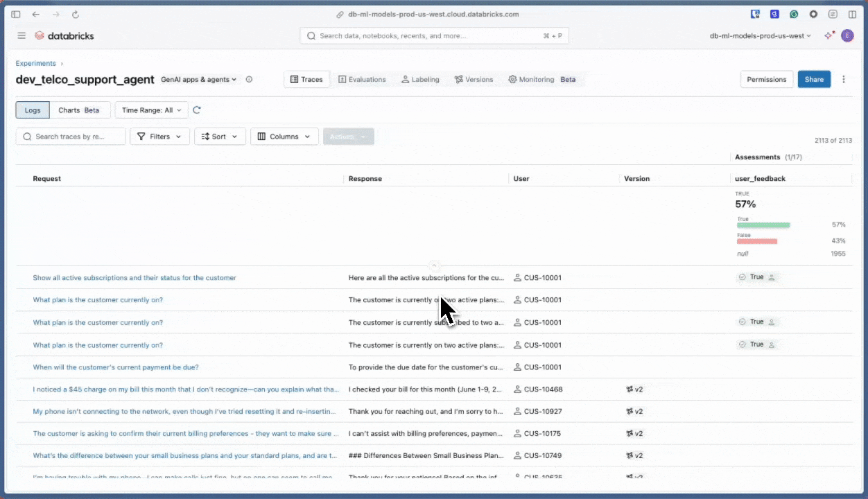Click the green circle extension icon
The image size is (868, 499).
point(794,14)
